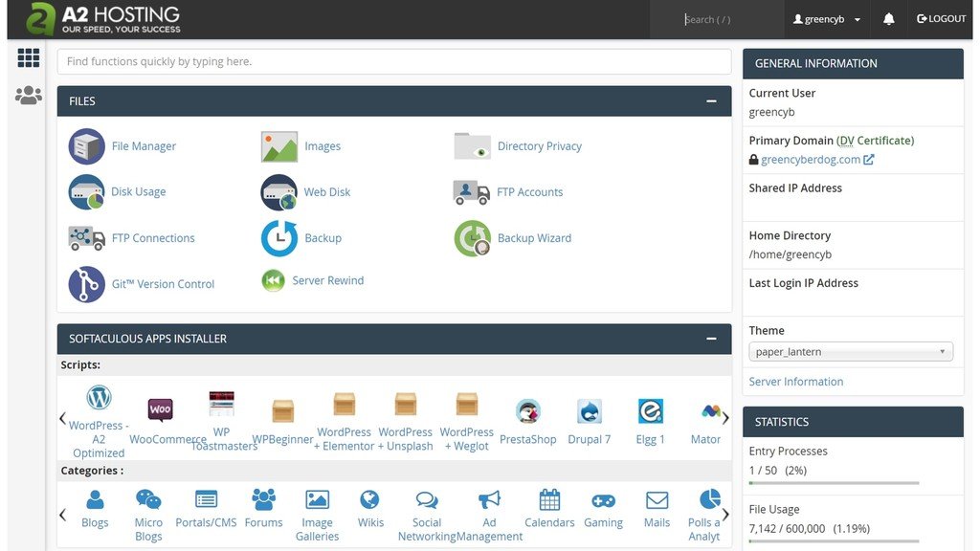The height and width of the screenshot is (551, 980).
Task: Open the Blogs category icon
Action: (95, 499)
